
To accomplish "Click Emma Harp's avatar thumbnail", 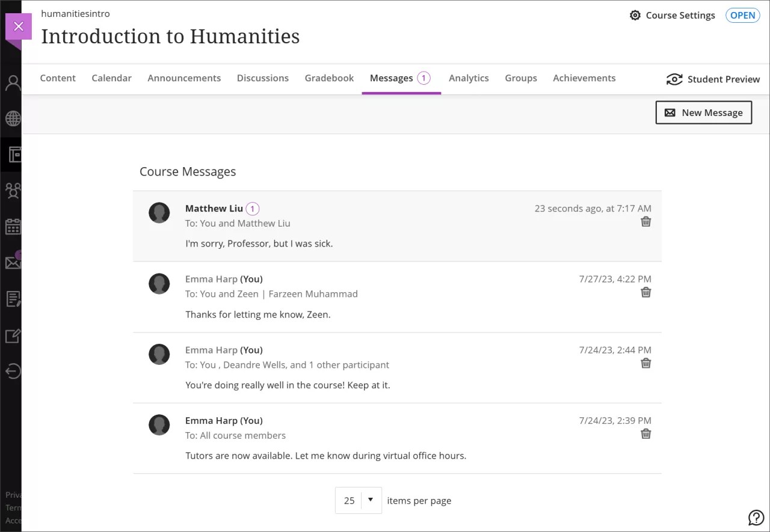I will [159, 284].
